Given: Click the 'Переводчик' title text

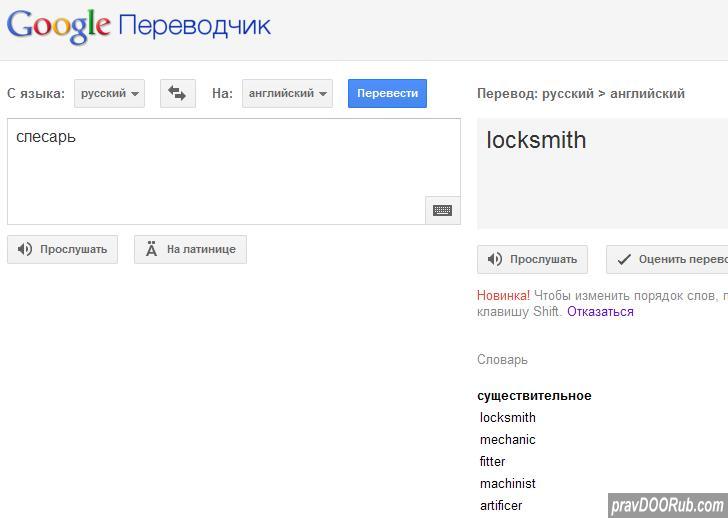Looking at the screenshot, I should click(x=194, y=25).
